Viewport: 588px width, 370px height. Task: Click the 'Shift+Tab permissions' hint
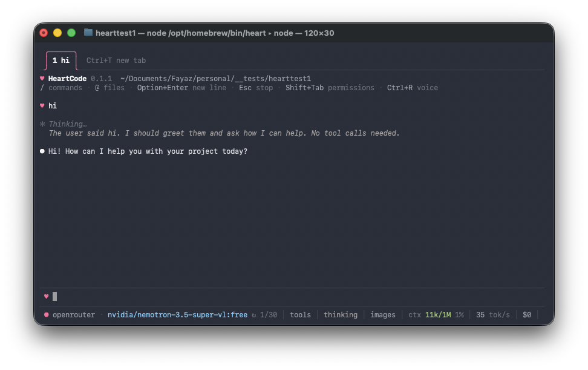pos(330,88)
